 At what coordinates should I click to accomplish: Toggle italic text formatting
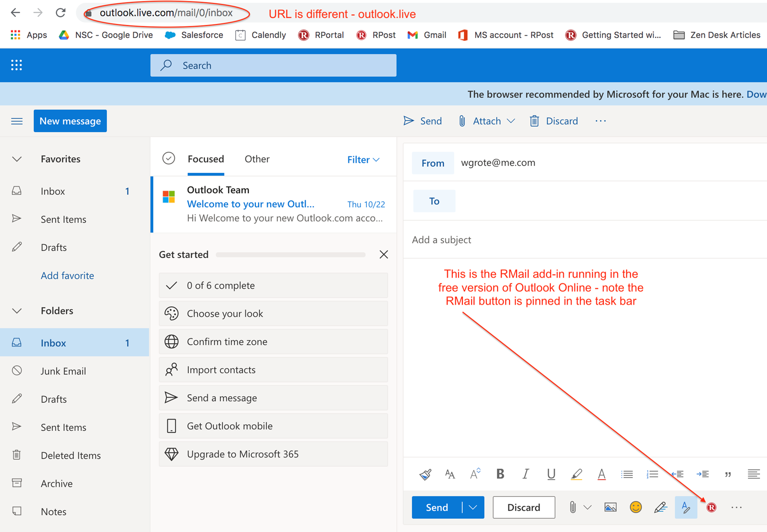pos(525,474)
